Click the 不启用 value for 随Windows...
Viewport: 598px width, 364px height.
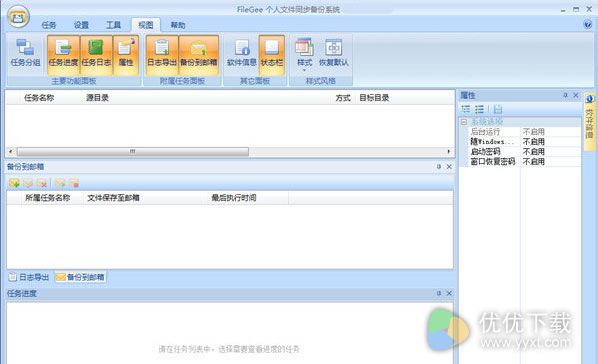pyautogui.click(x=534, y=142)
